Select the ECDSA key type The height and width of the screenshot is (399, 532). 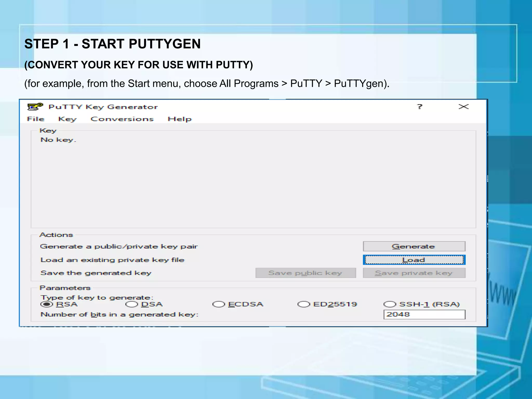point(238,304)
